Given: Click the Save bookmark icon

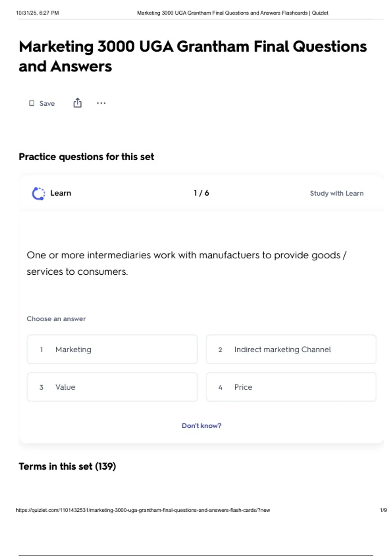Looking at the screenshot, I should [x=32, y=103].
